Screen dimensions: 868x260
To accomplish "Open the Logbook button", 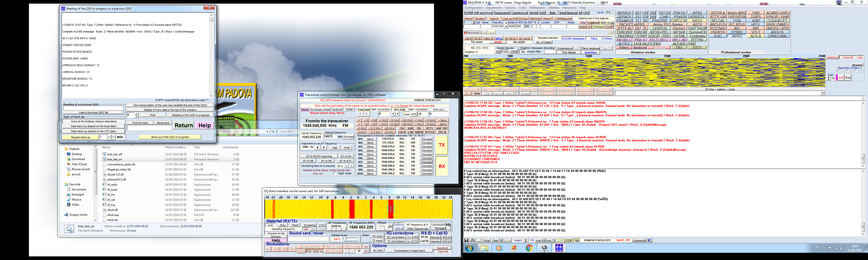I will click(593, 23).
